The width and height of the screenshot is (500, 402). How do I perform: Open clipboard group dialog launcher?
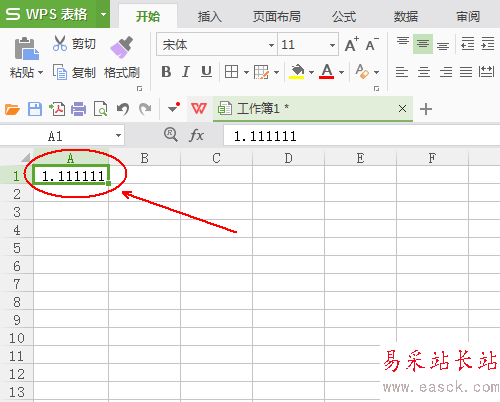coord(139,88)
